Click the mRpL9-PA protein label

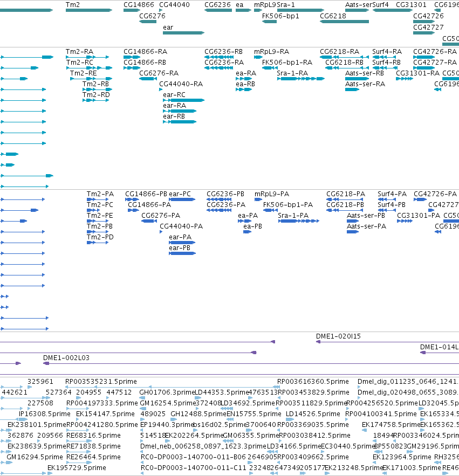[272, 194]
